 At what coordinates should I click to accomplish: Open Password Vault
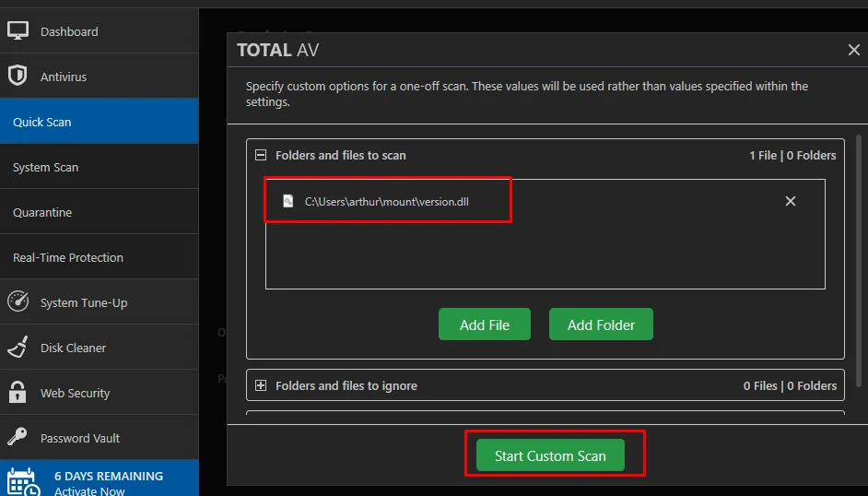pos(100,438)
